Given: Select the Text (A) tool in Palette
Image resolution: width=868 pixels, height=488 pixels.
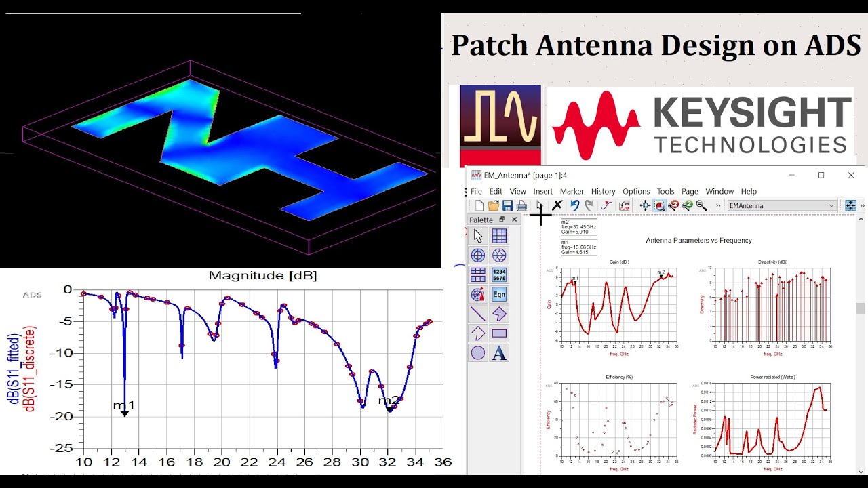Looking at the screenshot, I should [499, 352].
